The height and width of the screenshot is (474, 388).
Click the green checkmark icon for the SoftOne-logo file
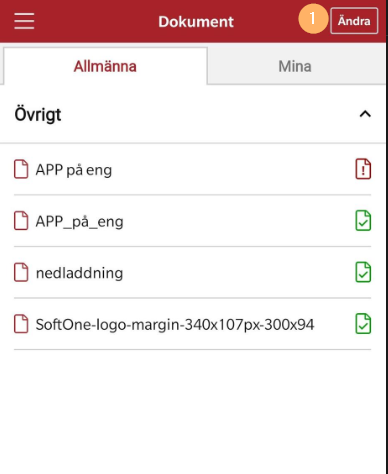pos(363,323)
